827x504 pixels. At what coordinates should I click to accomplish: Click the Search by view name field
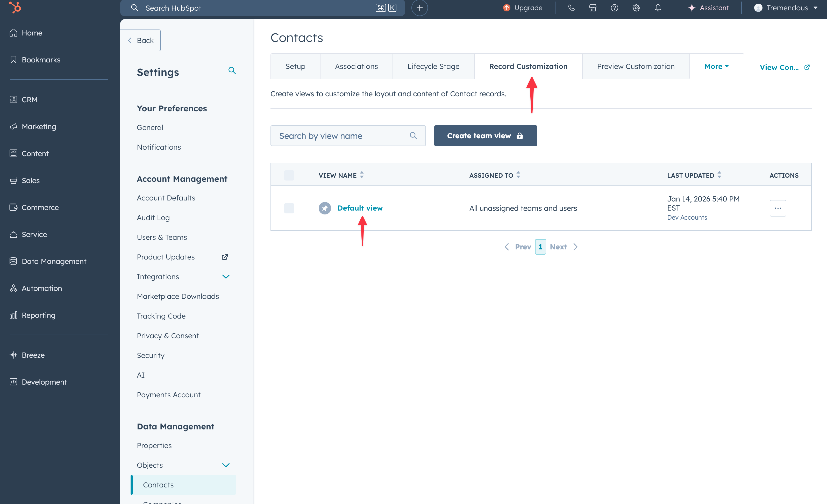point(342,135)
